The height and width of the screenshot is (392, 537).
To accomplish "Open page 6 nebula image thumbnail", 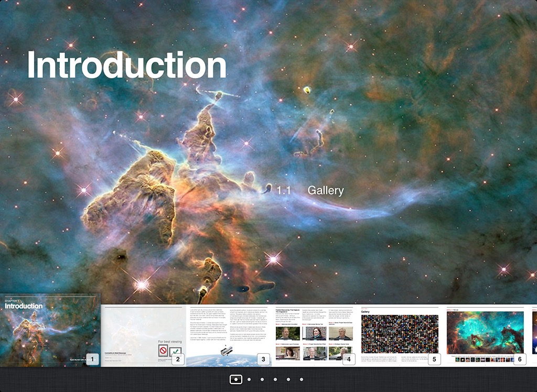I will 485,335.
